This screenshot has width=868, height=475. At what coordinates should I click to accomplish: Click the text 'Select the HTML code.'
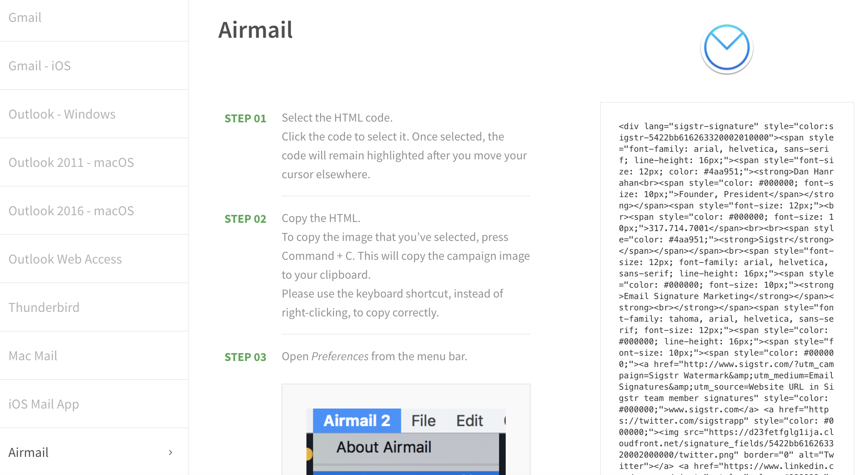tap(337, 118)
